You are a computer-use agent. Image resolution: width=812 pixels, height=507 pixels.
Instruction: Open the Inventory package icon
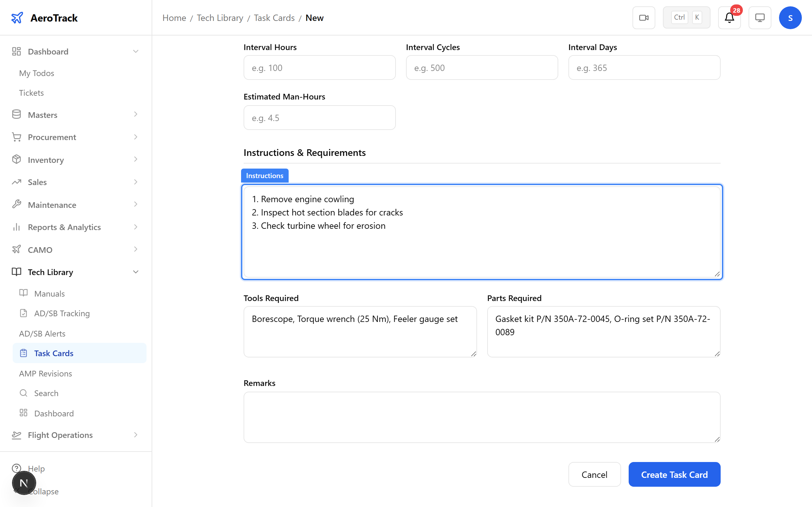point(16,160)
